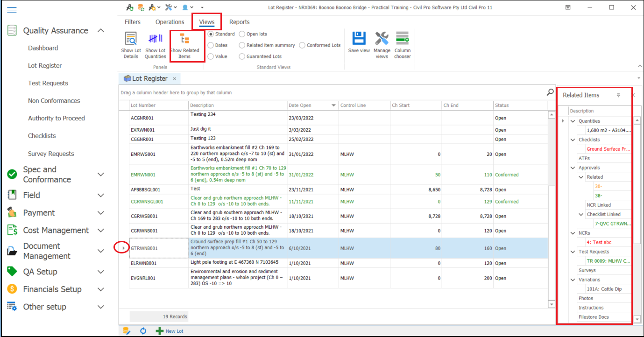The width and height of the screenshot is (644, 337).
Task: Select the Standard view radio button
Action: (x=211, y=34)
